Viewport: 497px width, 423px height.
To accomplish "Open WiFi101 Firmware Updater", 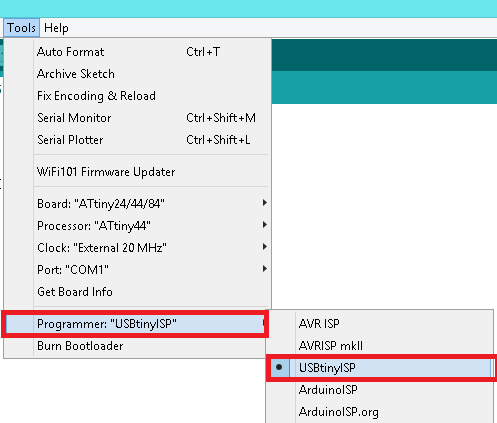I will 138,172.
